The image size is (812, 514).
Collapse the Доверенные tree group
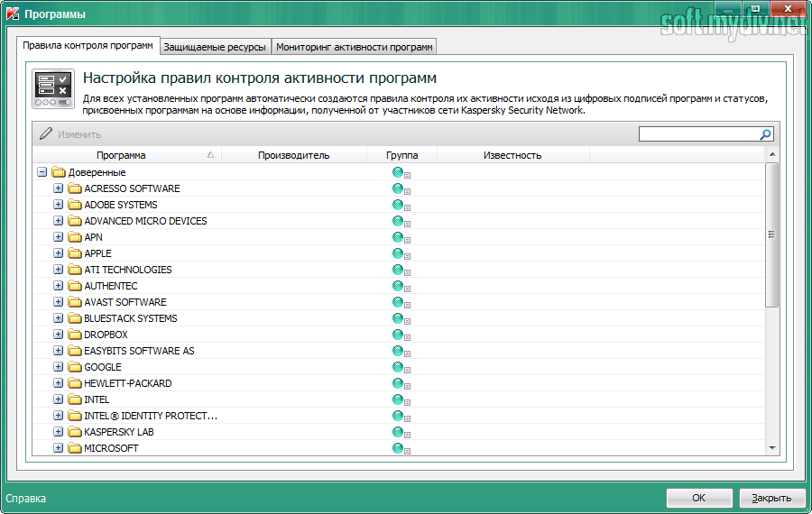42,172
